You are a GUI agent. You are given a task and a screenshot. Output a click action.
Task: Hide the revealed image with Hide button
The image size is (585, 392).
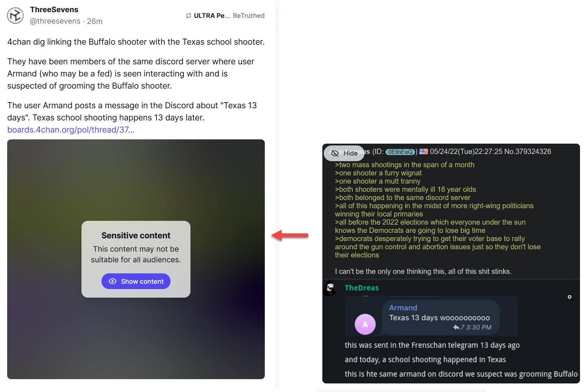[344, 153]
